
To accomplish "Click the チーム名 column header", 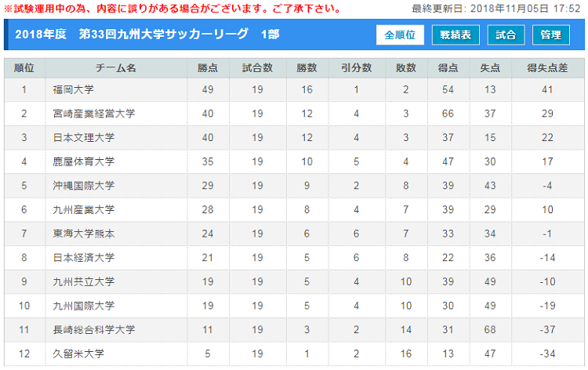I will [116, 68].
